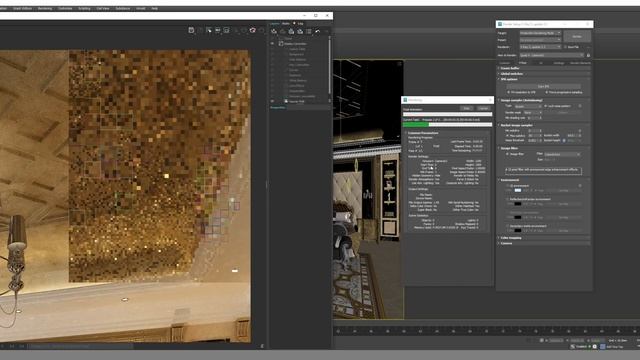This screenshot has height=360, width=640.
Task: Click the GI environment color swatch
Action: 518,191
